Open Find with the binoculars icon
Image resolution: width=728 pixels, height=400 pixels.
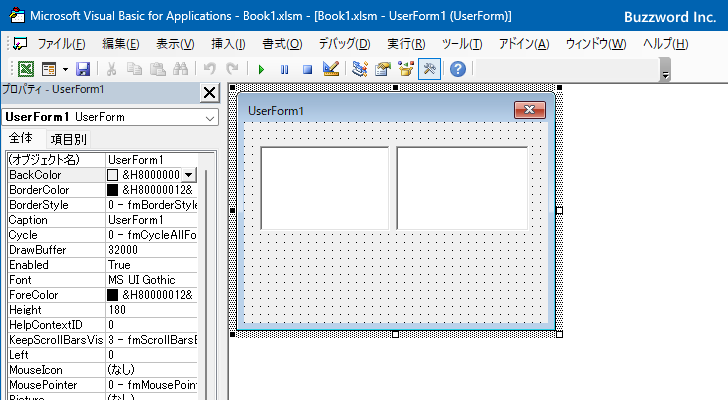pos(180,69)
